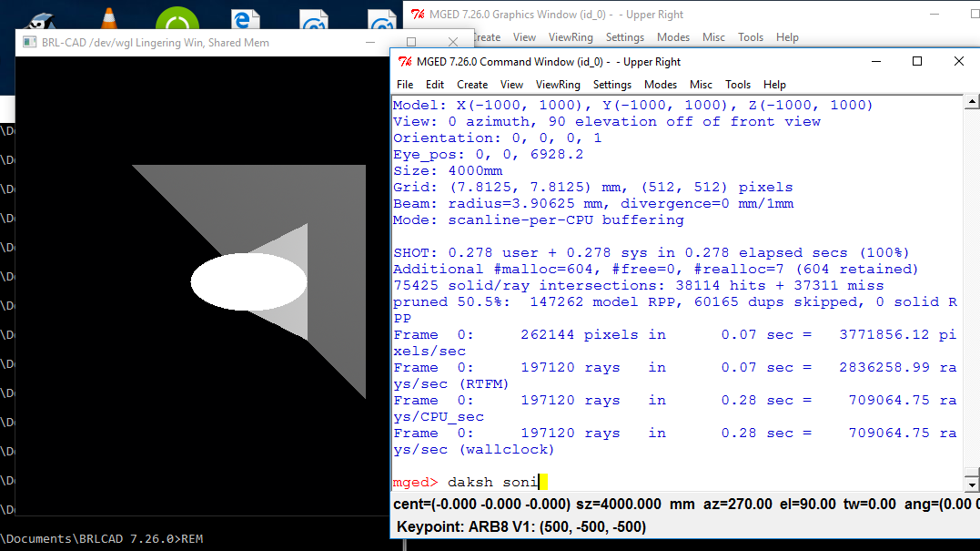The height and width of the screenshot is (551, 980).
Task: Open Create menu in MGED Command Window
Action: point(472,85)
